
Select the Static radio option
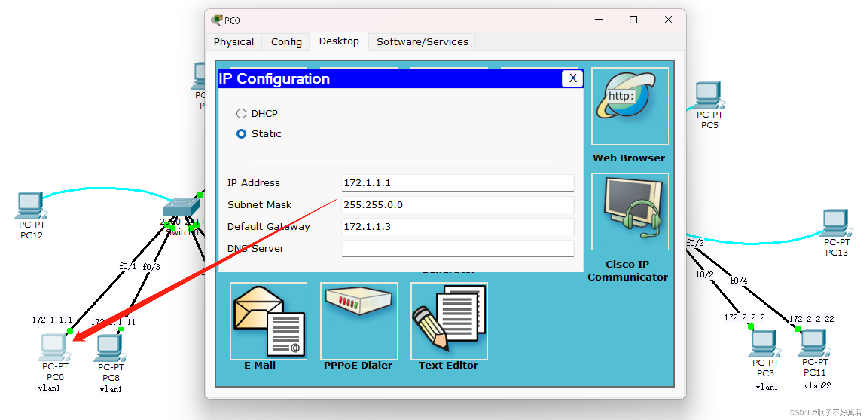[x=241, y=134]
